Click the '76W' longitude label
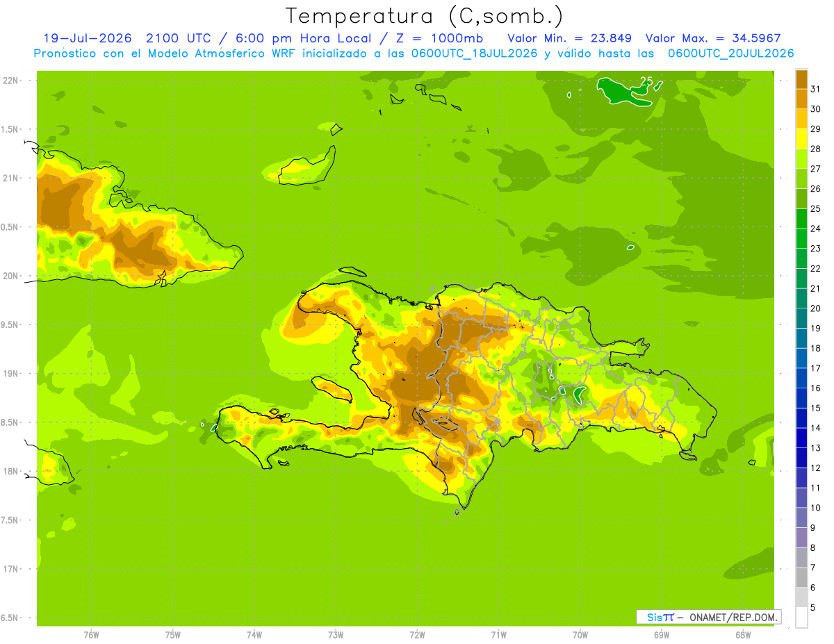 pyautogui.click(x=91, y=635)
